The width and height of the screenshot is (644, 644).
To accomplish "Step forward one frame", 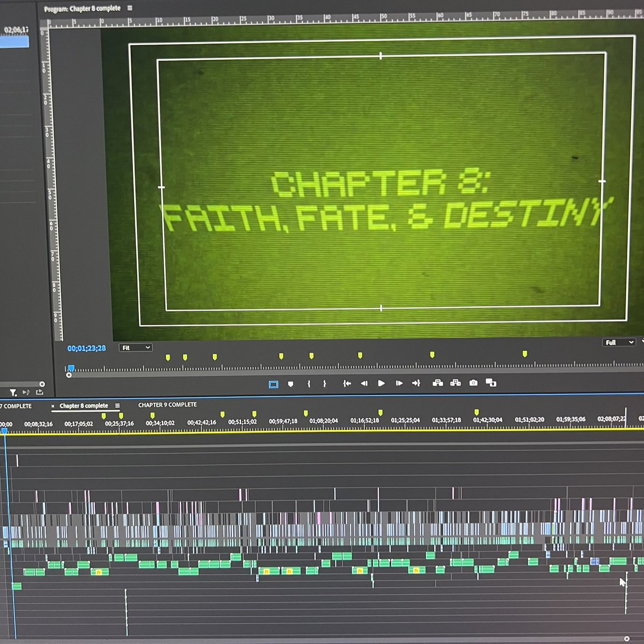I will 399,383.
